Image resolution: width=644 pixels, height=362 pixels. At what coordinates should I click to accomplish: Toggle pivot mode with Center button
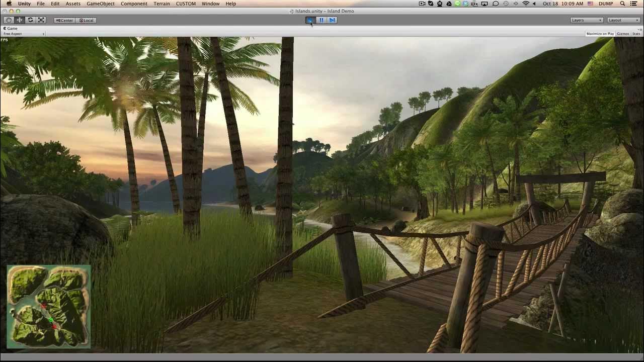pos(64,20)
